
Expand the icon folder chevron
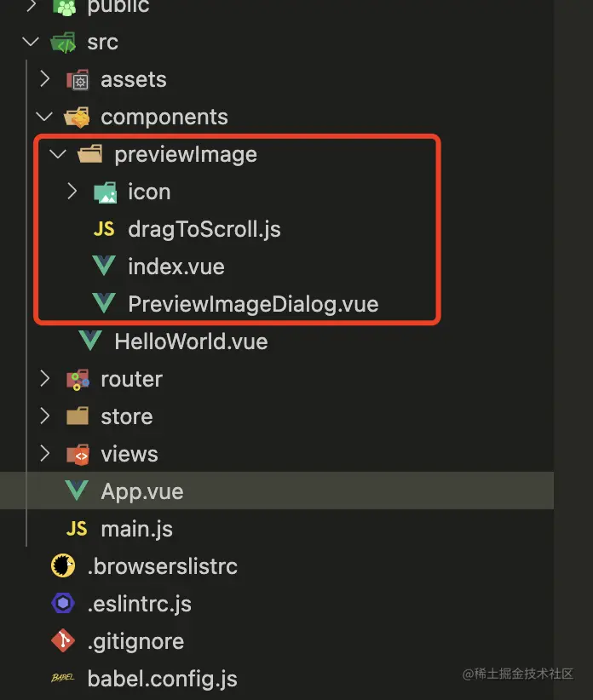(x=72, y=192)
